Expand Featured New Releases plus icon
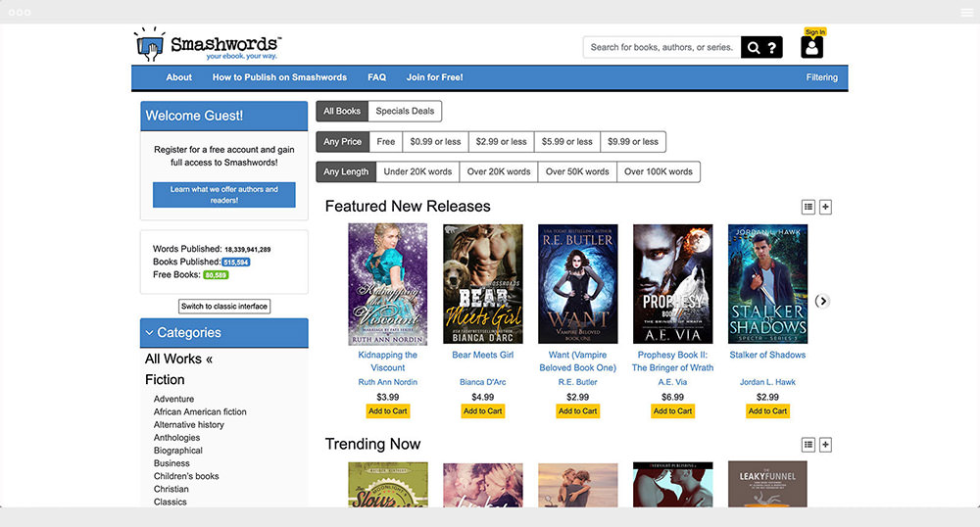The width and height of the screenshot is (980, 527). 825,207
